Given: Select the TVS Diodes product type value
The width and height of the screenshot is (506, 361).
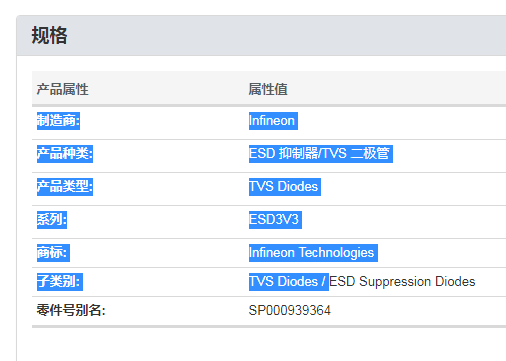Looking at the screenshot, I should coord(285,187).
